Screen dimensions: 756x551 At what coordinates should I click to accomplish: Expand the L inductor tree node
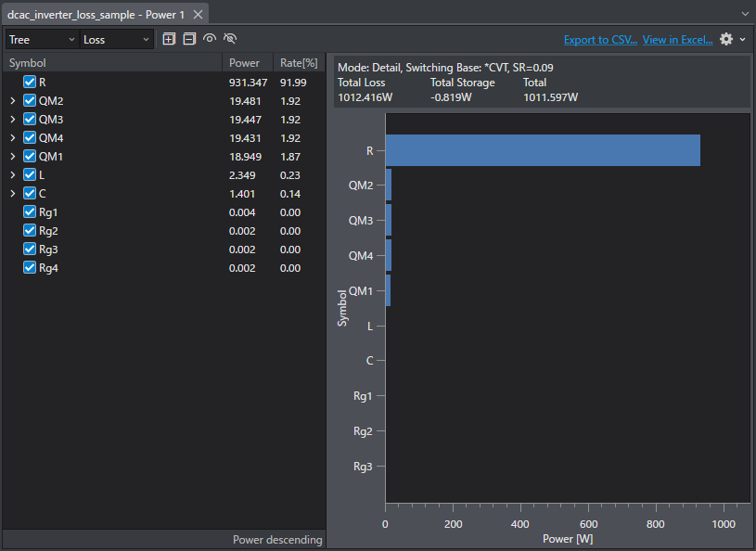point(13,175)
